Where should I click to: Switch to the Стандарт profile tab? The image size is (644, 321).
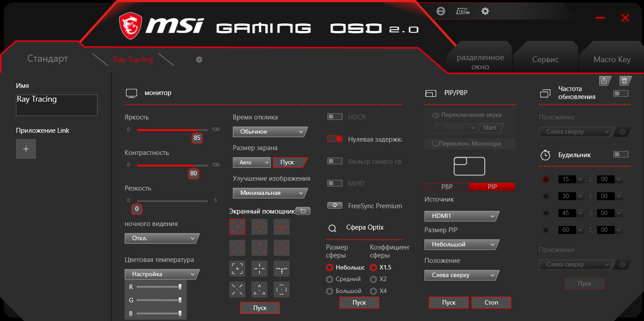pos(47,59)
